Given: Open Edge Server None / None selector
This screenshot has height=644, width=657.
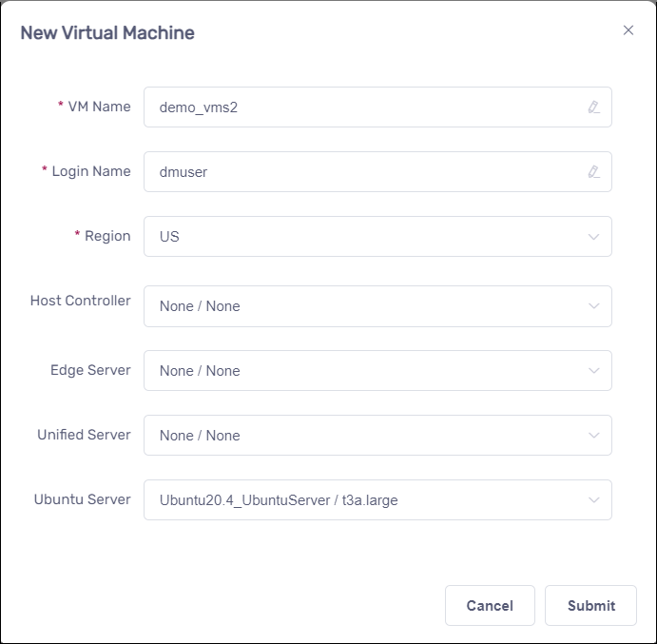Looking at the screenshot, I should pyautogui.click(x=361, y=371).
